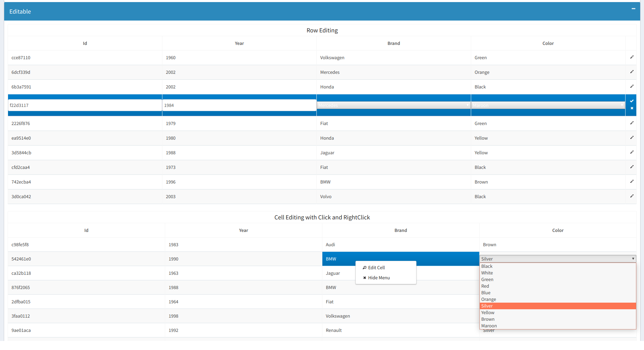Click the magnifier icon next to Edit Cell
The width and height of the screenshot is (644, 350).
pos(365,267)
